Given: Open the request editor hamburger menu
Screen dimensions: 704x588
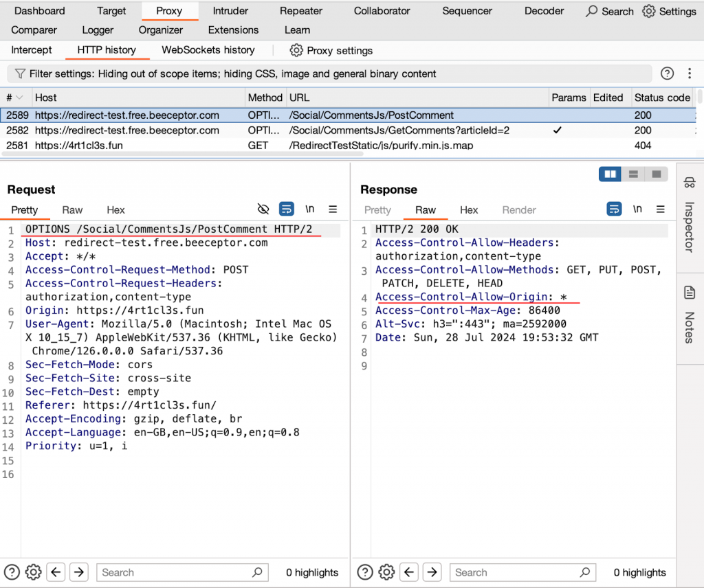Looking at the screenshot, I should point(333,210).
